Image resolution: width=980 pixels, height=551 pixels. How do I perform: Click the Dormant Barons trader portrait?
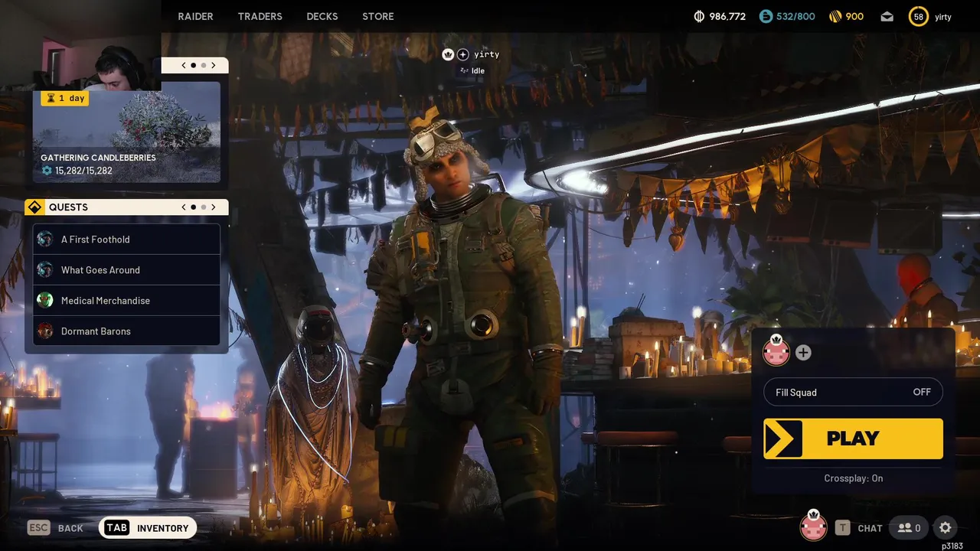45,331
